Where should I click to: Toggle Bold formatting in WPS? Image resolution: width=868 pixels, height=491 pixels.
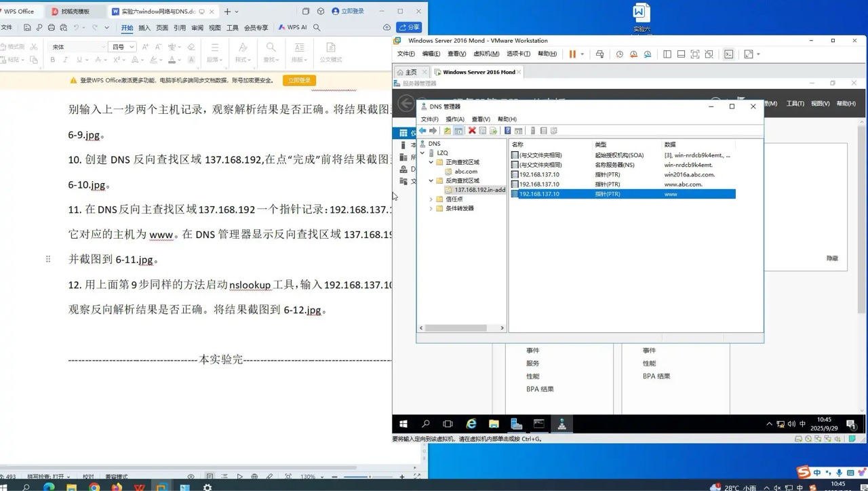tap(52, 60)
